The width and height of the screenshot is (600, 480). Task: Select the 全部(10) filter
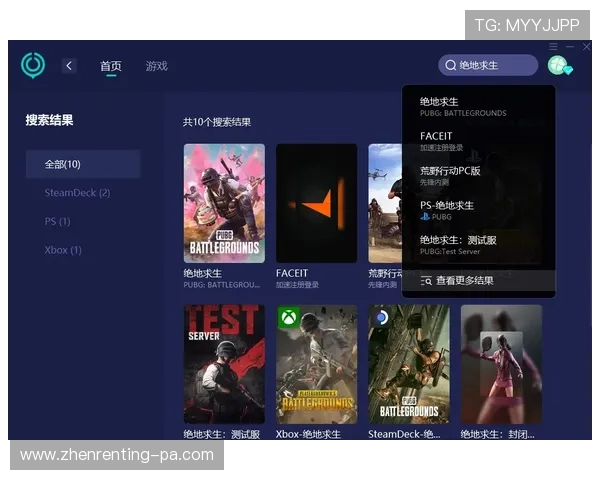(83, 164)
